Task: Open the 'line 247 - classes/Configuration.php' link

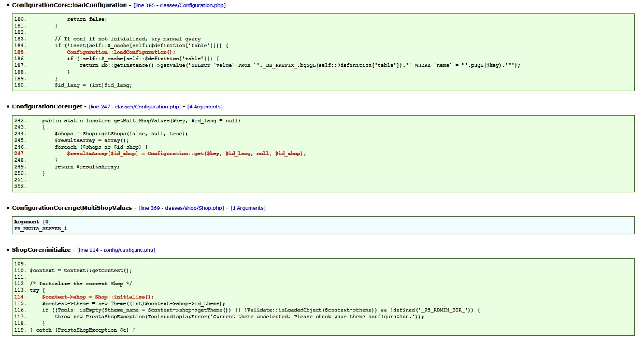Action: (135, 107)
